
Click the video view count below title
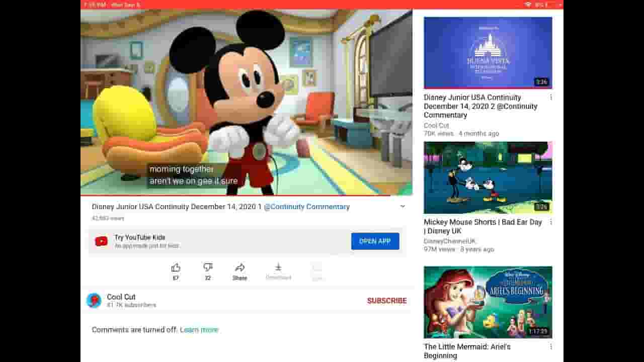click(x=108, y=218)
